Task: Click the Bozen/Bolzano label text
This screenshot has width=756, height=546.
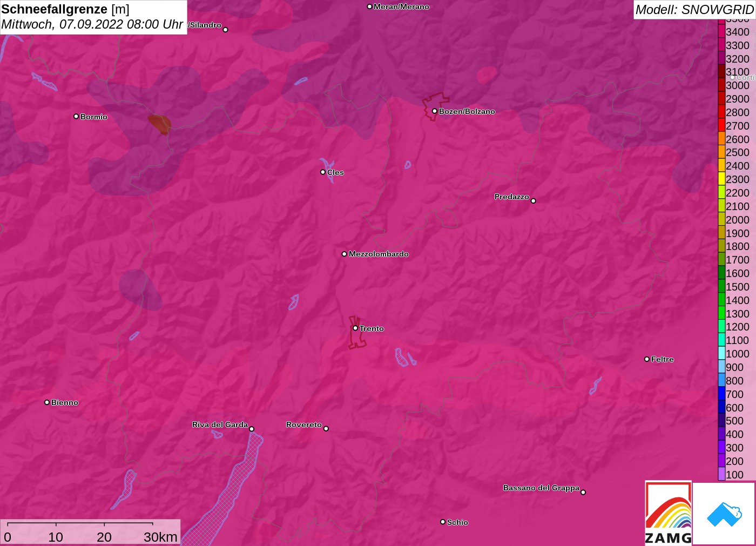Action: (467, 111)
